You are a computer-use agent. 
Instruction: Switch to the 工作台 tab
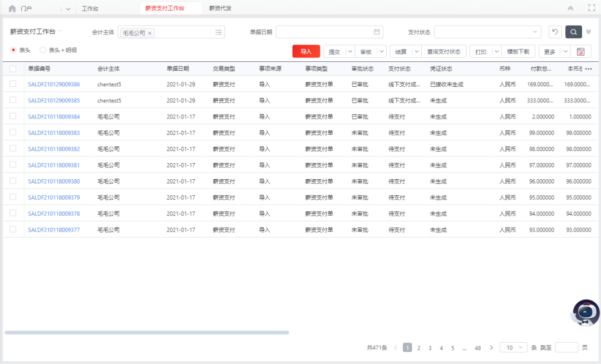(90, 8)
